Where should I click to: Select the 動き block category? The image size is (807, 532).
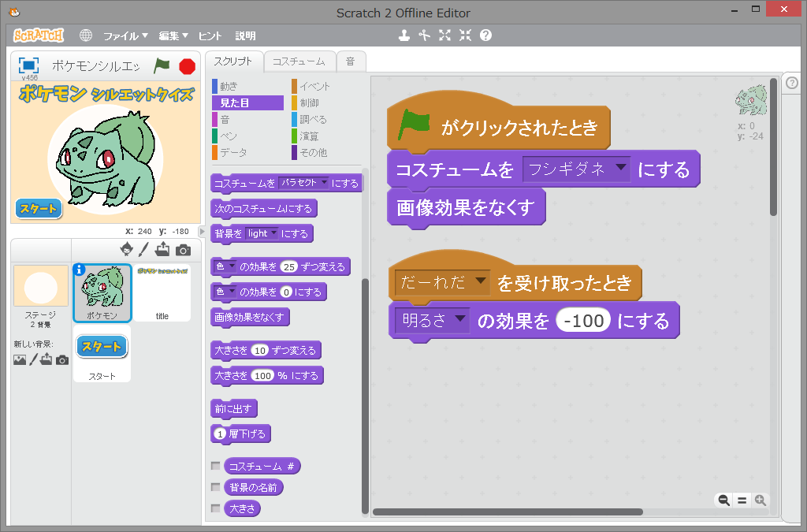(x=247, y=86)
